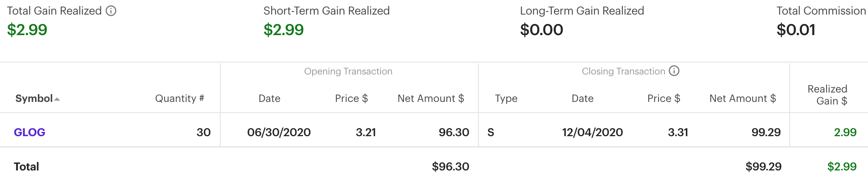Click the Long-Term Gain Realized $0.00 value
This screenshot has height=179, width=868.
tap(541, 30)
